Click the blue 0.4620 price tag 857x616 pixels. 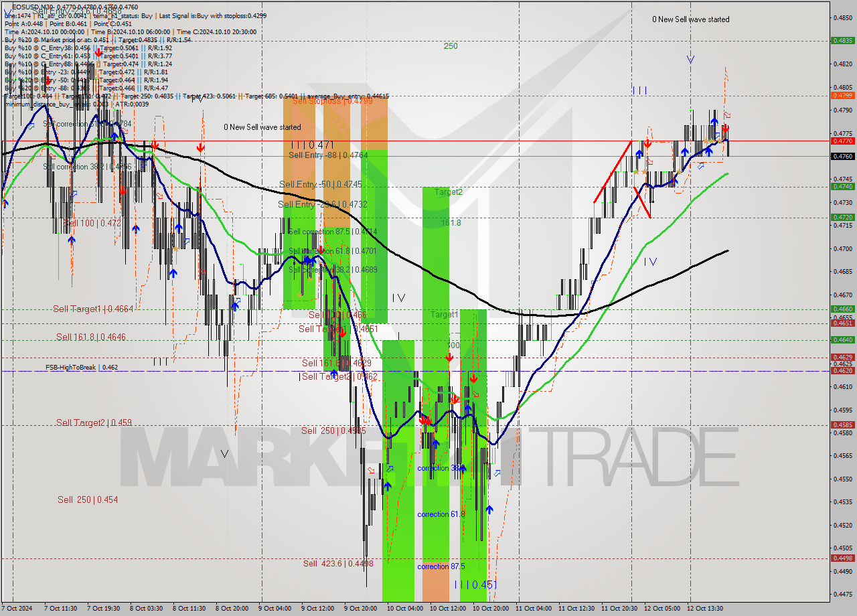point(842,370)
